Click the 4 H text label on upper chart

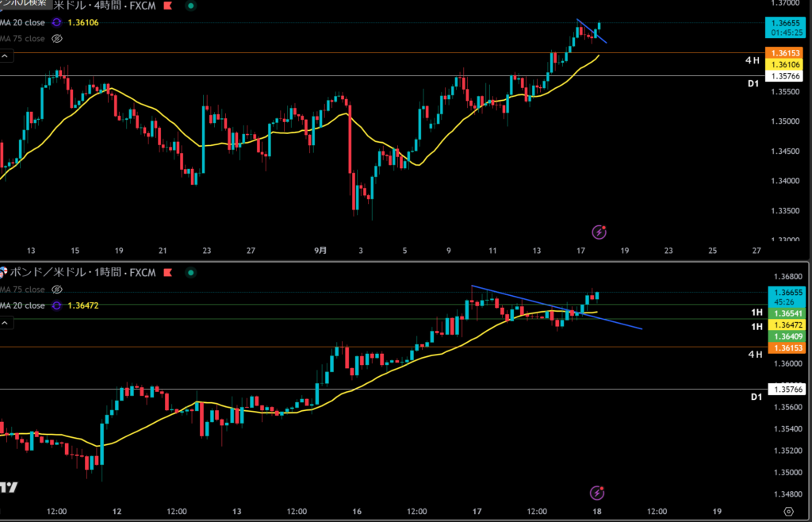pos(753,60)
